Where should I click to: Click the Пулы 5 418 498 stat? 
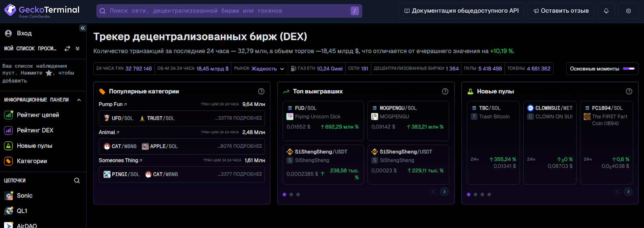[x=483, y=68]
